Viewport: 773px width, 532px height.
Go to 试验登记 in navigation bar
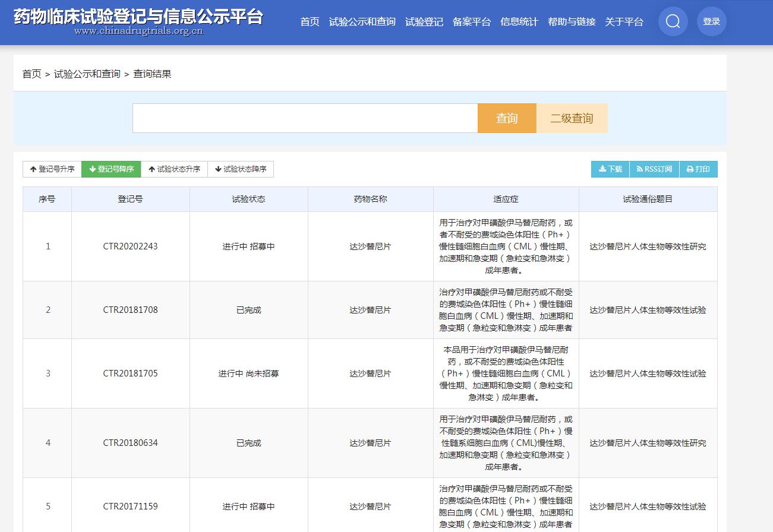click(x=424, y=22)
